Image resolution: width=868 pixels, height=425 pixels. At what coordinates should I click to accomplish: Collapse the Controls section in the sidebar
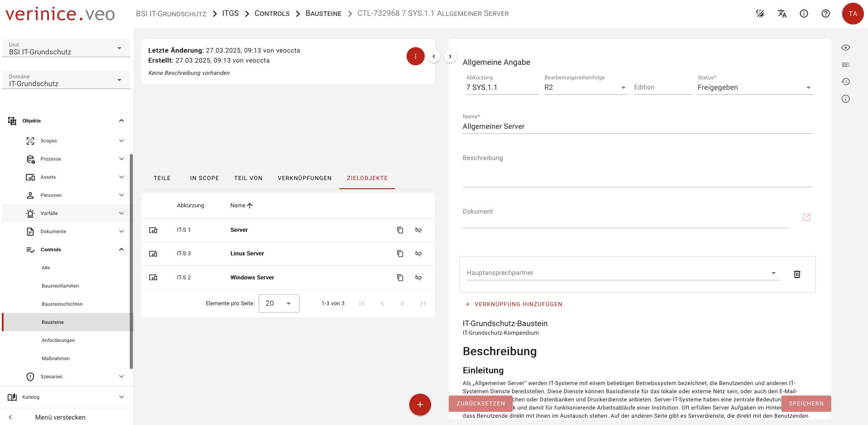tap(121, 249)
